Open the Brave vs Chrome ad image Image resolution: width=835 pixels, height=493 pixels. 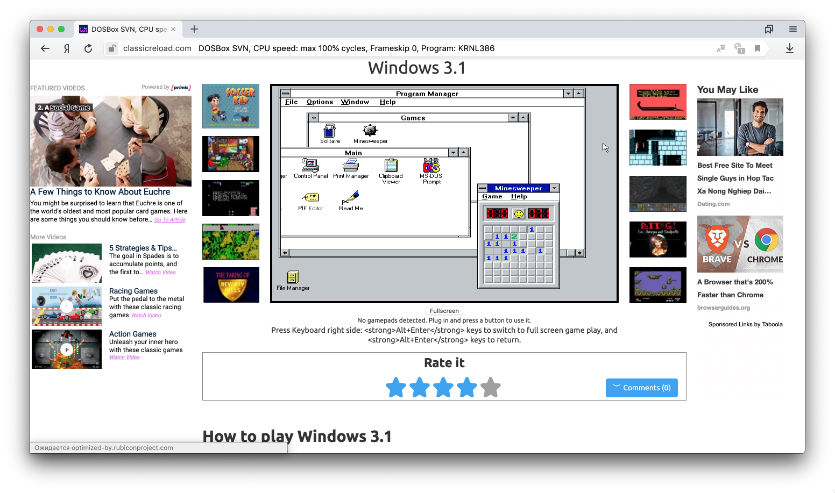click(x=740, y=244)
